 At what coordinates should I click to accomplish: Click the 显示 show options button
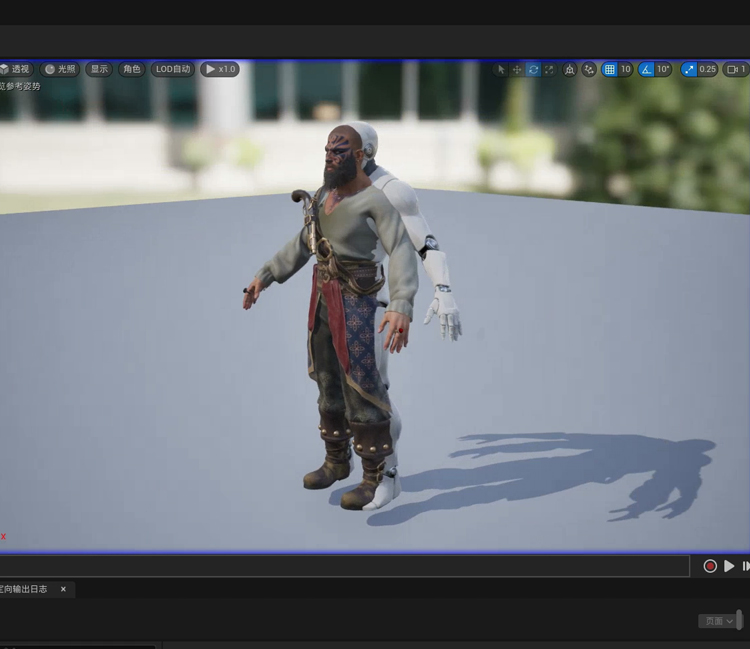tap(98, 69)
